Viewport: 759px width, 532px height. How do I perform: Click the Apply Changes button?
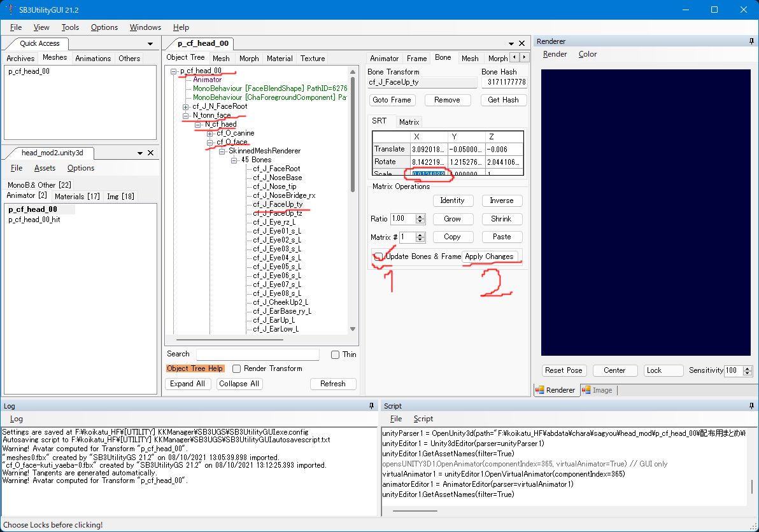point(491,256)
